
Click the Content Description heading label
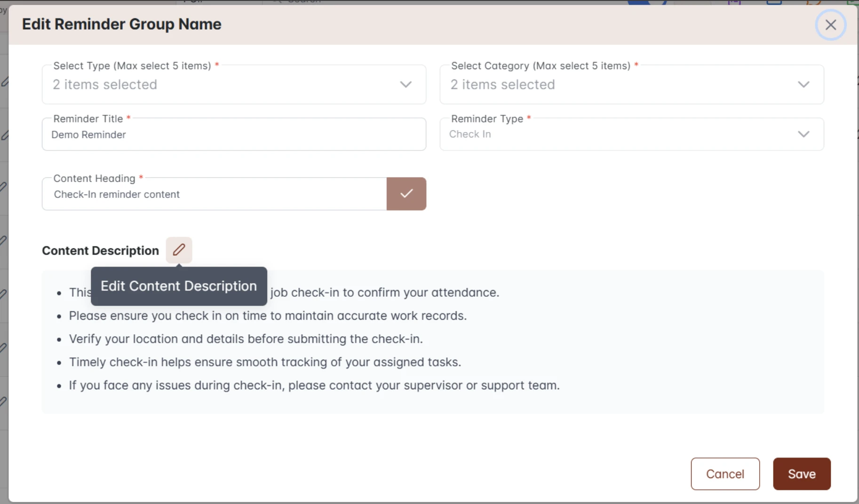tap(100, 251)
